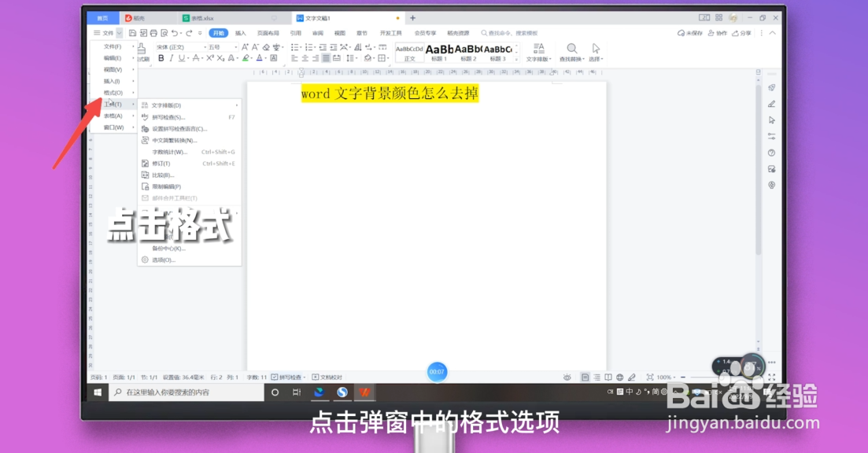Viewport: 868px width, 453px height.
Task: Redo the last action
Action: (x=190, y=33)
